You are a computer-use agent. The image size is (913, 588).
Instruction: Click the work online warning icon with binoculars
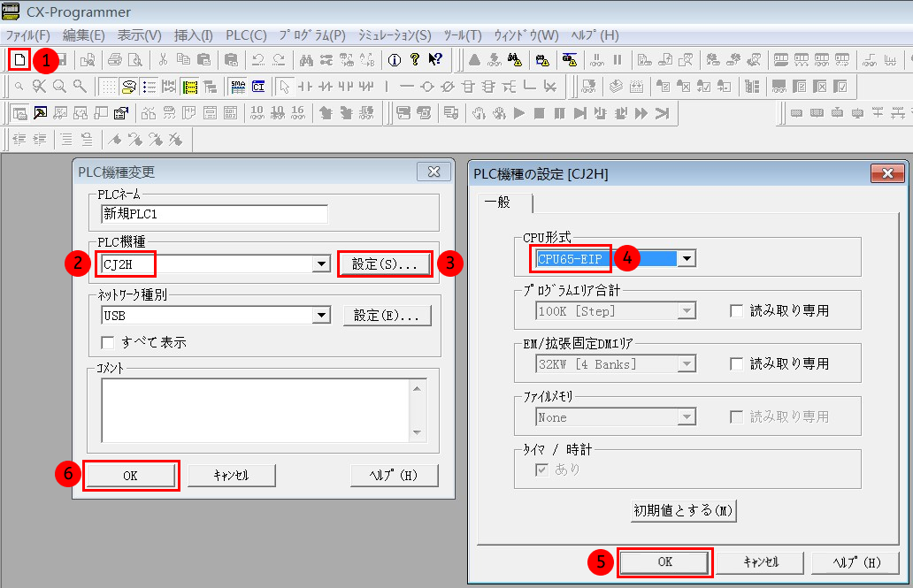coord(515,59)
